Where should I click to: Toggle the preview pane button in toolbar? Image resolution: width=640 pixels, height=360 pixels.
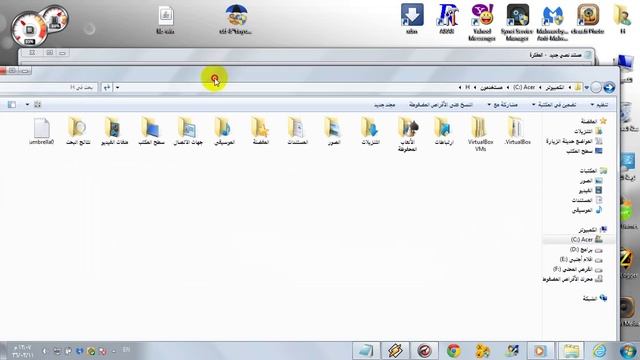coord(12,104)
